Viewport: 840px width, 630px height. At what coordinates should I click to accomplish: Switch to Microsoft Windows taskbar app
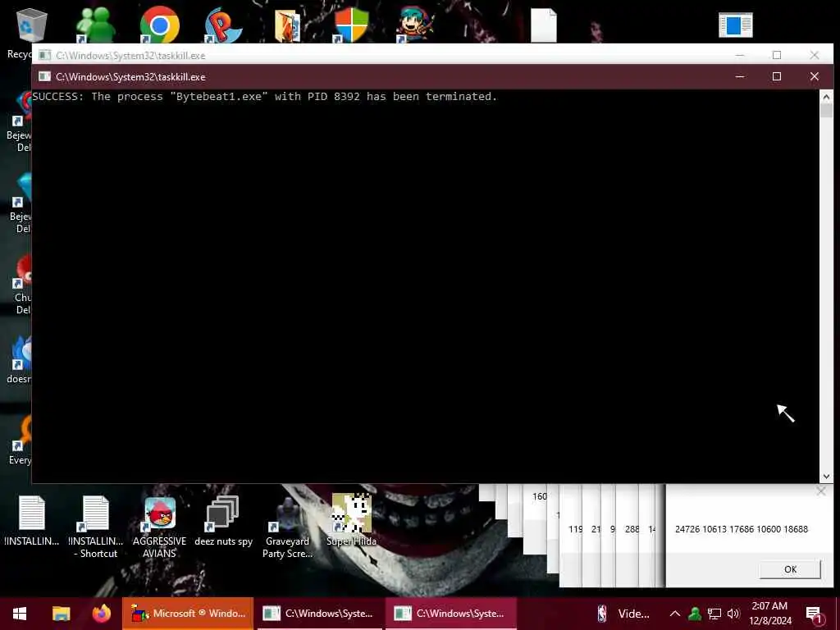pyautogui.click(x=188, y=614)
